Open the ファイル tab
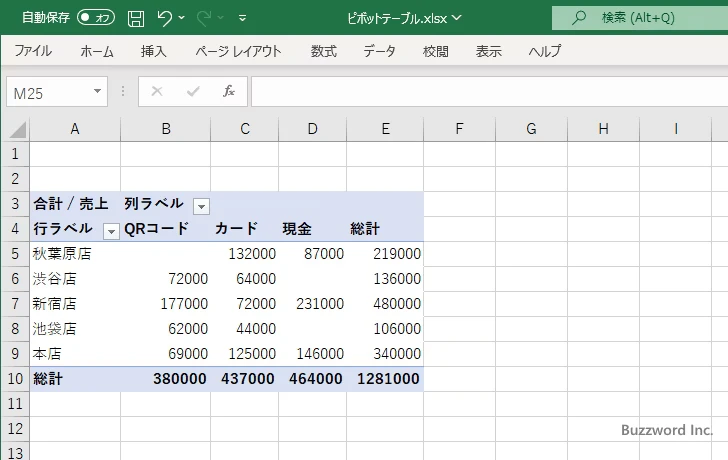This screenshot has height=460, width=728. (33, 51)
